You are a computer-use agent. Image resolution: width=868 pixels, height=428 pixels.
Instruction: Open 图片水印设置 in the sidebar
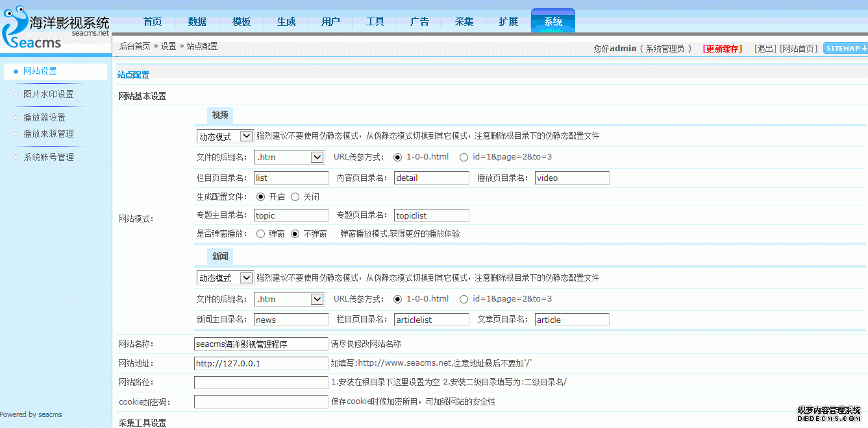click(x=49, y=95)
